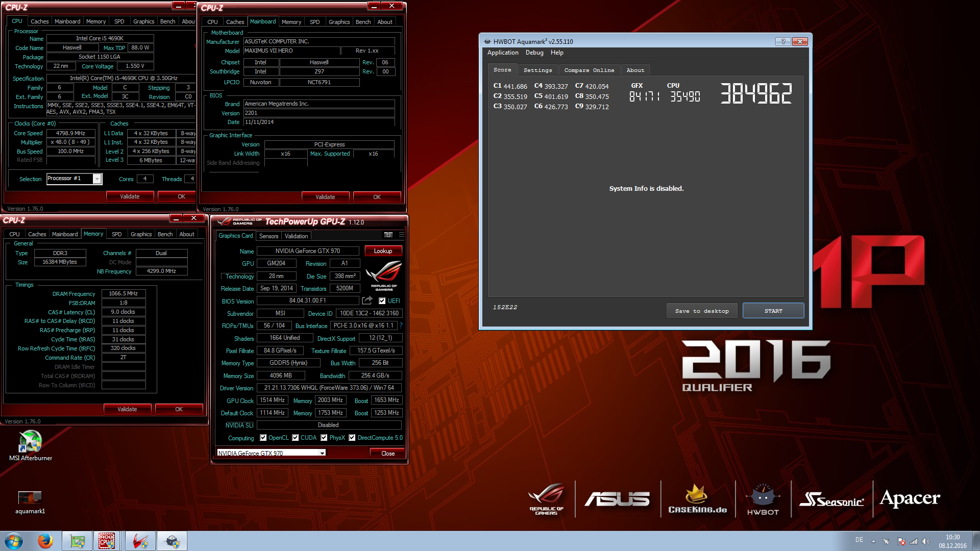Click the volume speaker tray icon
980x551 pixels.
[x=926, y=541]
